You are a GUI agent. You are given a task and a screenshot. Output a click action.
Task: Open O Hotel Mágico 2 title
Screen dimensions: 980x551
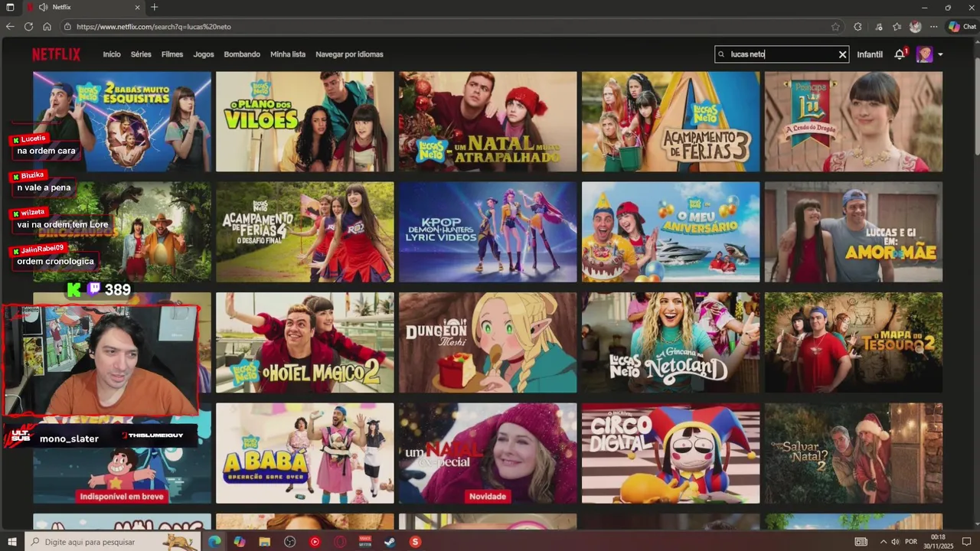click(x=305, y=343)
